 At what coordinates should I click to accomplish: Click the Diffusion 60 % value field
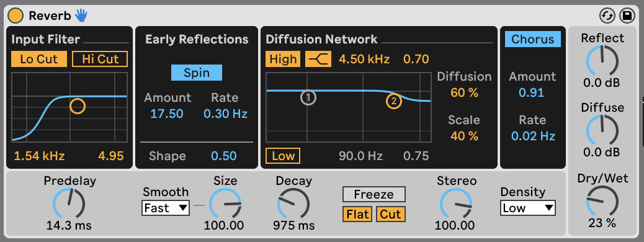coord(465,93)
